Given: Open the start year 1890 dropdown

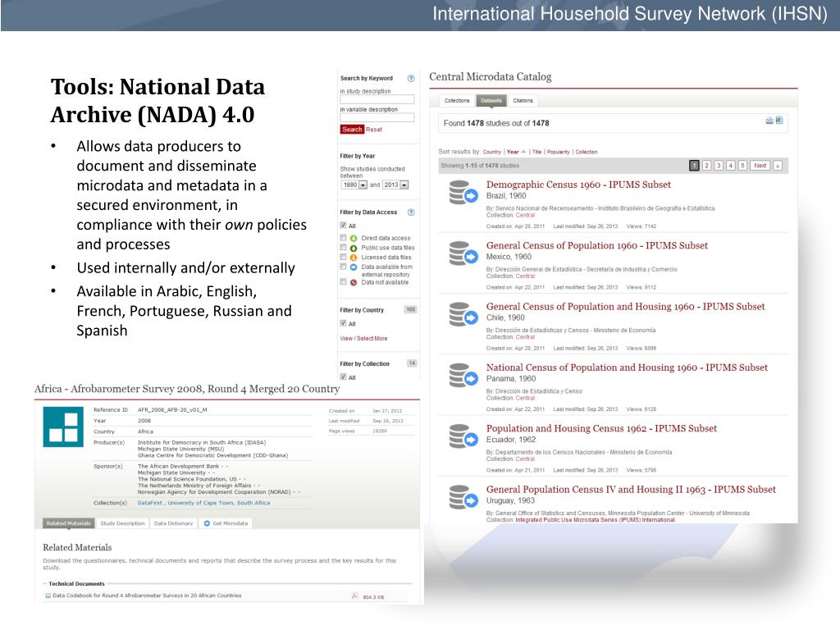Looking at the screenshot, I should point(354,185).
